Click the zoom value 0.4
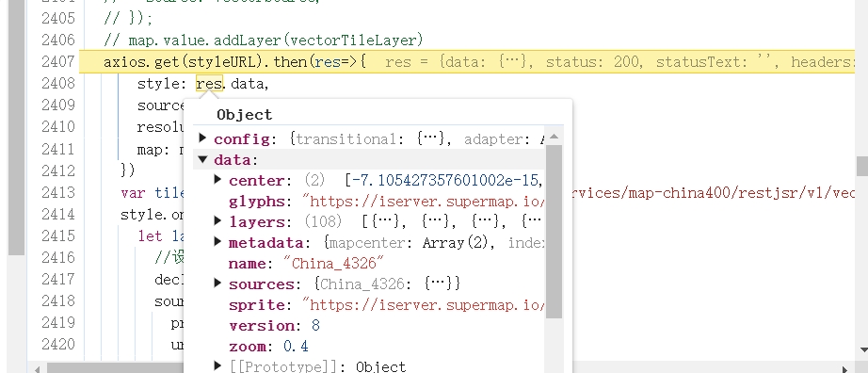The width and height of the screenshot is (868, 373). point(296,347)
